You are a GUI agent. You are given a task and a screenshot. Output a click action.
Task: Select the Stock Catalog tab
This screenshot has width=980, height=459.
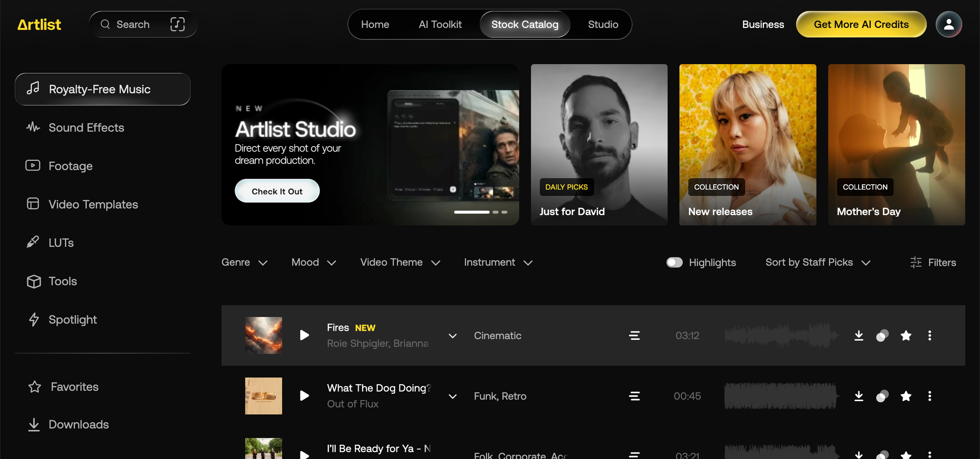(525, 24)
